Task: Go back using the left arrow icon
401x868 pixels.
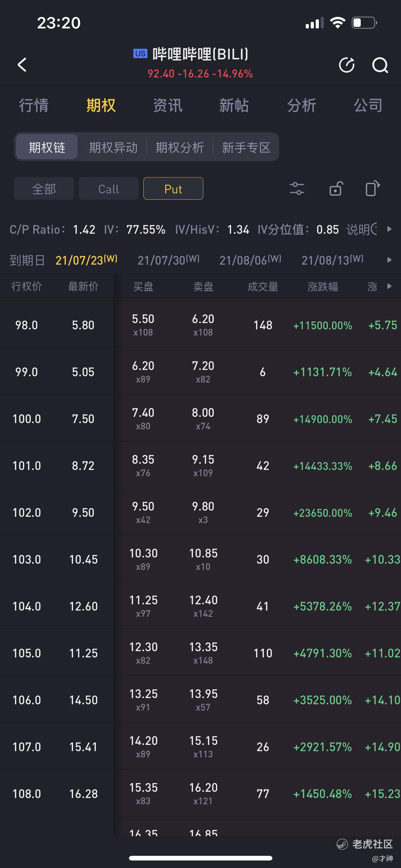Action: pos(22,65)
